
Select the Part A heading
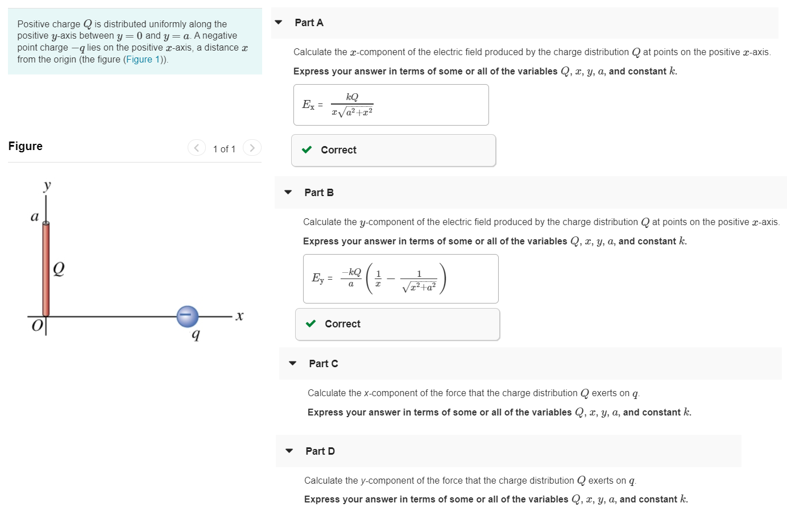(309, 23)
